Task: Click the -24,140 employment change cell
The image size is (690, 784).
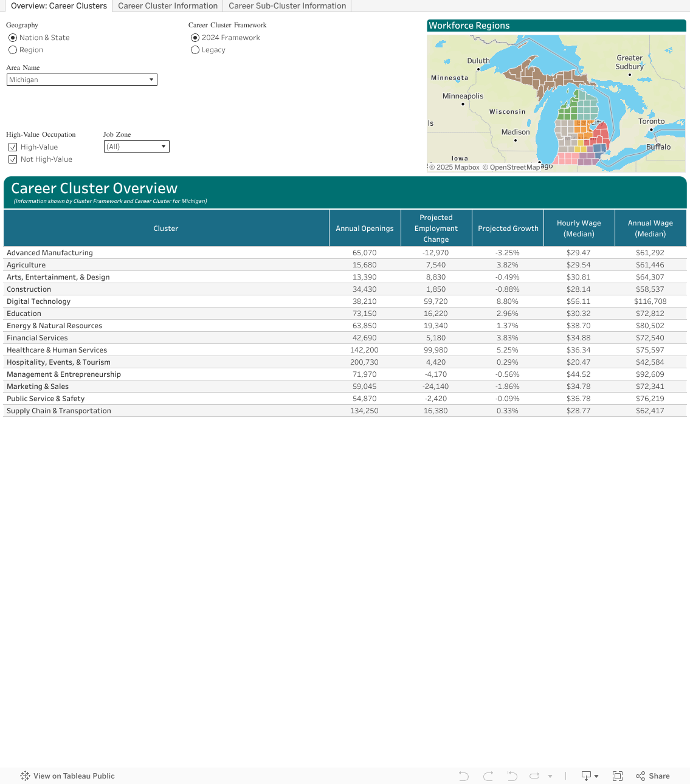Action: 436,387
